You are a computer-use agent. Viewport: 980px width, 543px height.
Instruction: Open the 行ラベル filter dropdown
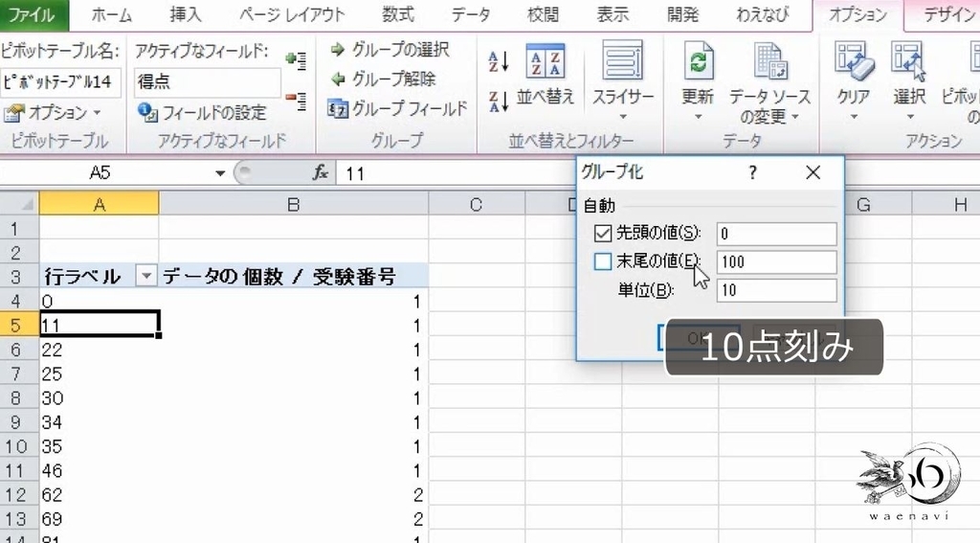[x=145, y=276]
